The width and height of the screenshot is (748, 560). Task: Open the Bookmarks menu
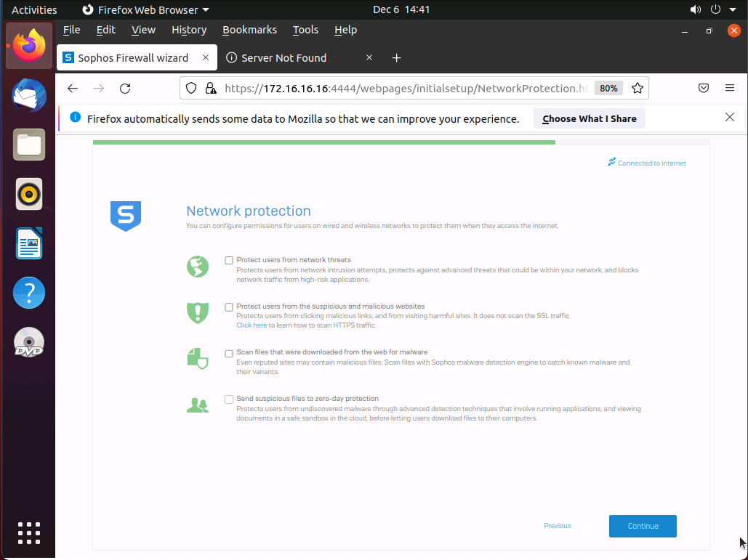(x=249, y=30)
